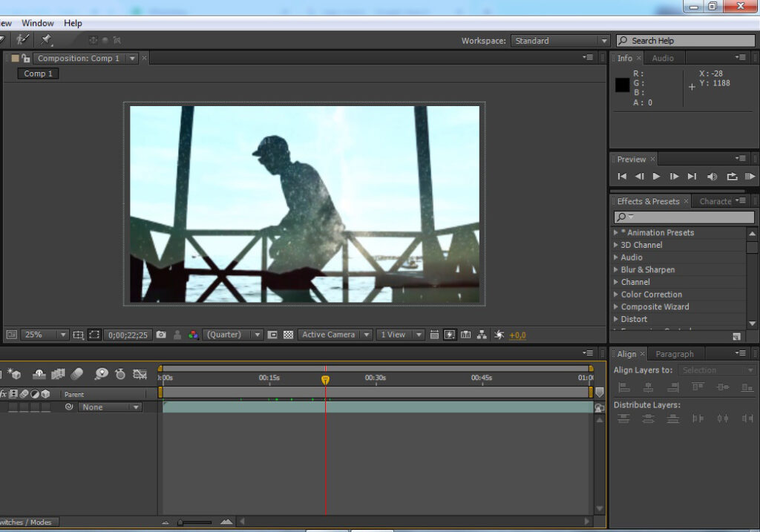This screenshot has width=760, height=532.
Task: Jump to the first frame in Preview
Action: point(622,177)
